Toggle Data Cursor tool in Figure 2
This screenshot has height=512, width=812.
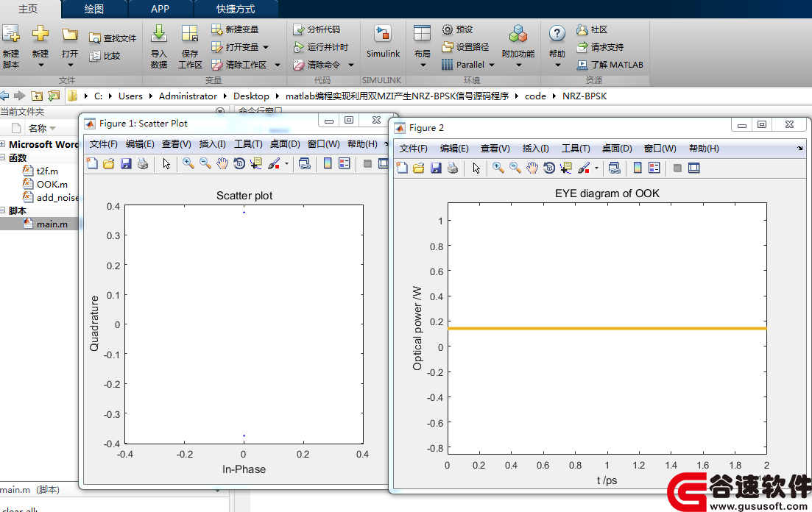566,168
